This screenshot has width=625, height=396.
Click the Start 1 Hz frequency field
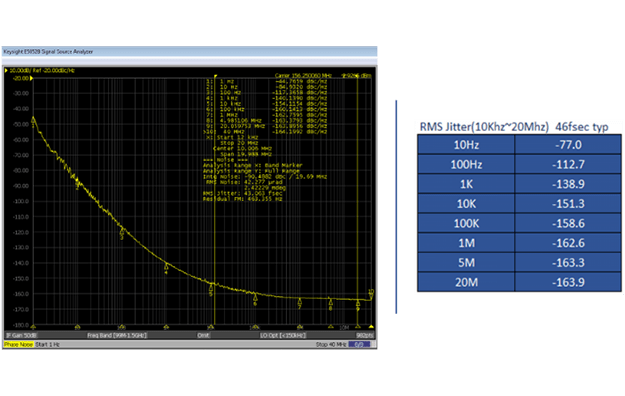coord(47,345)
